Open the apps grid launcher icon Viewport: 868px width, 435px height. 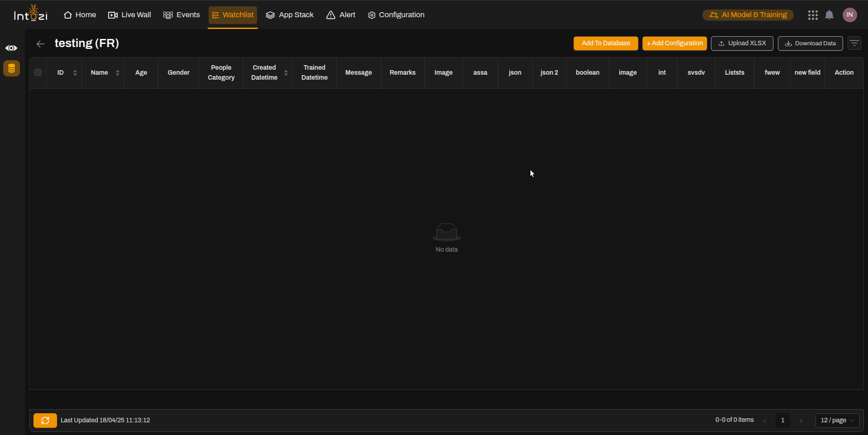[813, 14]
